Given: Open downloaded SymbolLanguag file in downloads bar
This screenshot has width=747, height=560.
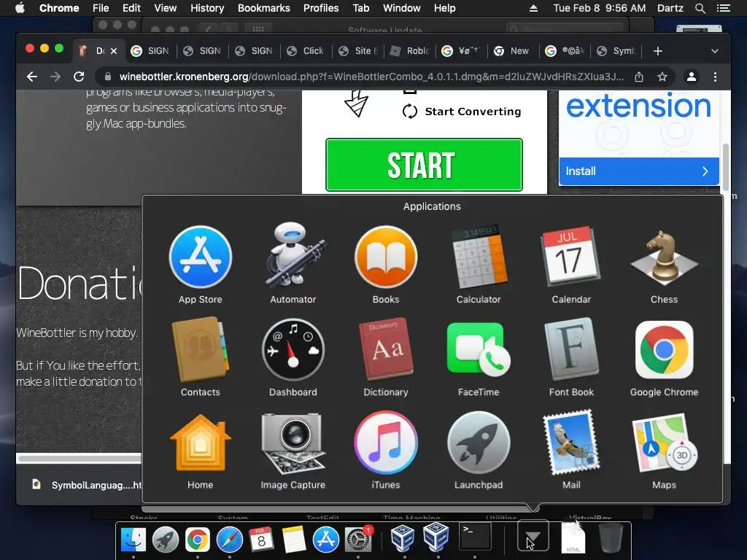Looking at the screenshot, I should (88, 485).
